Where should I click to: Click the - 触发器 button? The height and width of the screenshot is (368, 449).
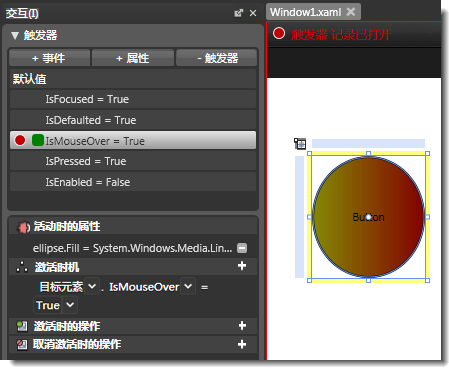tap(217, 58)
